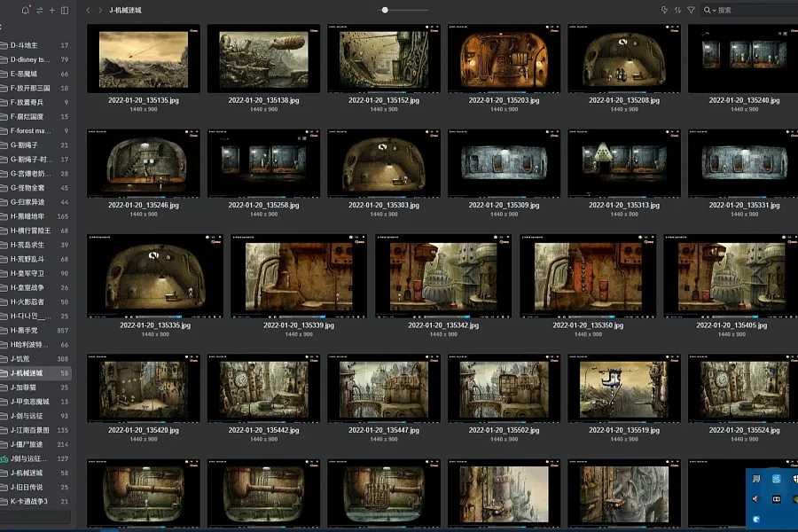Select the F-forest ma... folder
The width and height of the screenshot is (798, 532).
pos(35,131)
